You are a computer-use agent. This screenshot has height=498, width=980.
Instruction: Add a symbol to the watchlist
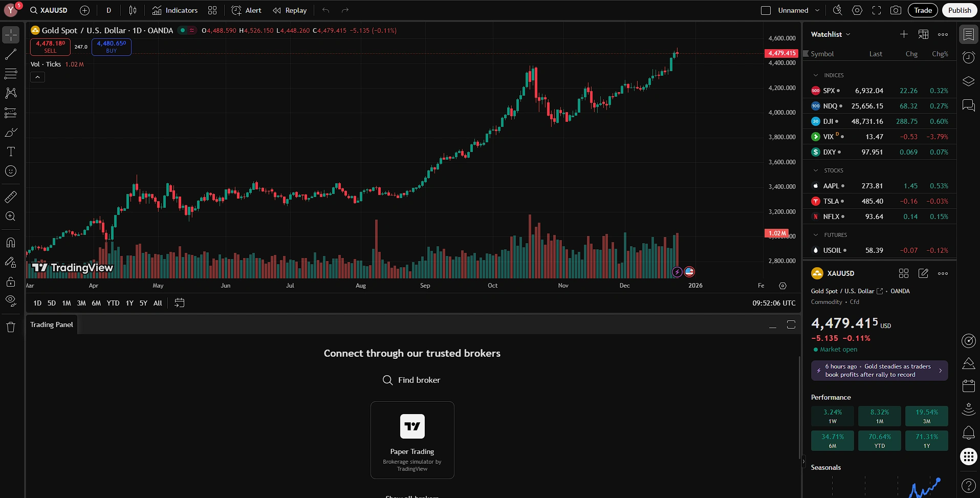pos(904,34)
